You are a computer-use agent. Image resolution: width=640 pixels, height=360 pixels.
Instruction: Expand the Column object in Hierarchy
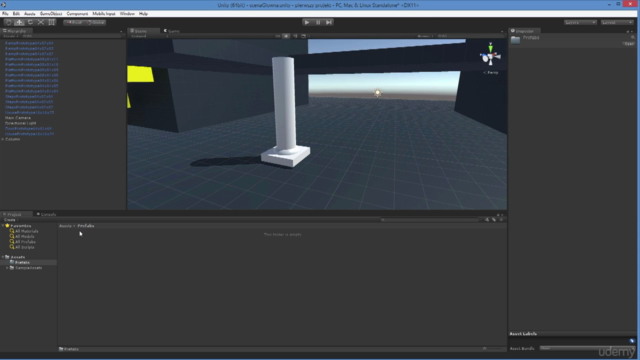pos(3,139)
